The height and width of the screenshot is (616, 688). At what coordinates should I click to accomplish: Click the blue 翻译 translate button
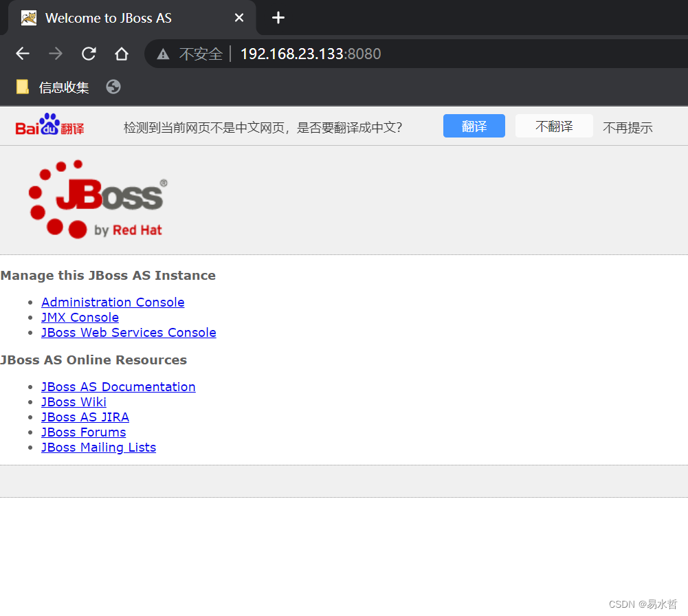tap(474, 126)
